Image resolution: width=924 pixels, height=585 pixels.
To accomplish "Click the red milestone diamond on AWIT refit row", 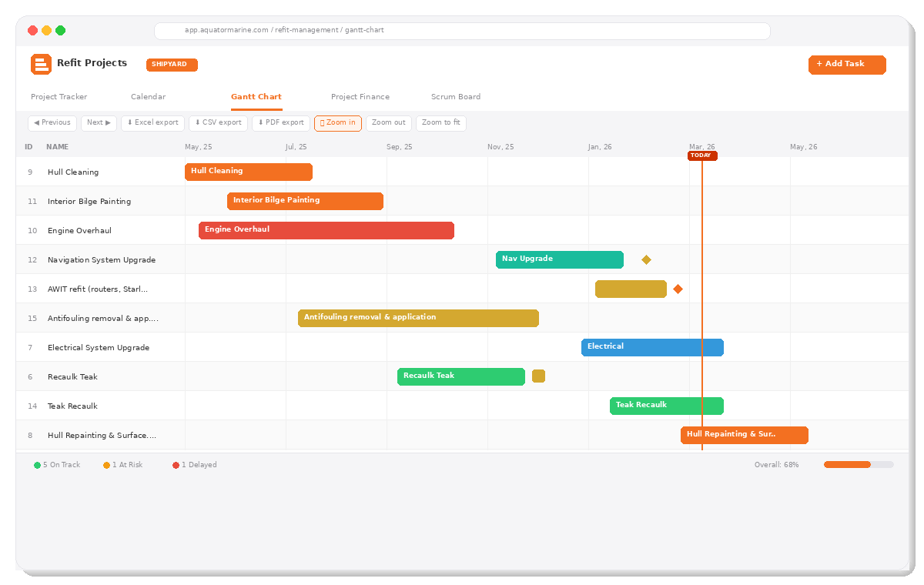I will (678, 289).
